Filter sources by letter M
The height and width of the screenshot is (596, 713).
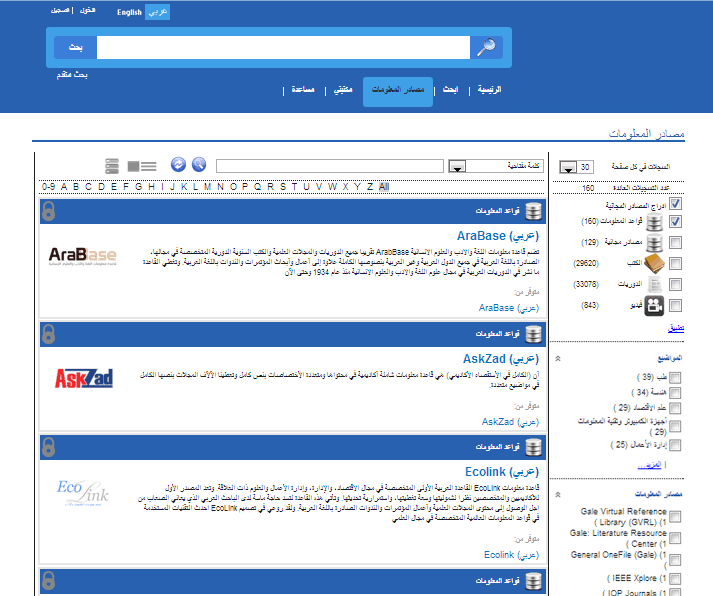[x=208, y=187]
